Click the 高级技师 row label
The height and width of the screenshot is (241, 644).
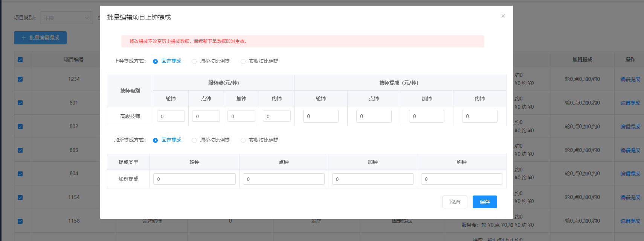[x=130, y=116]
